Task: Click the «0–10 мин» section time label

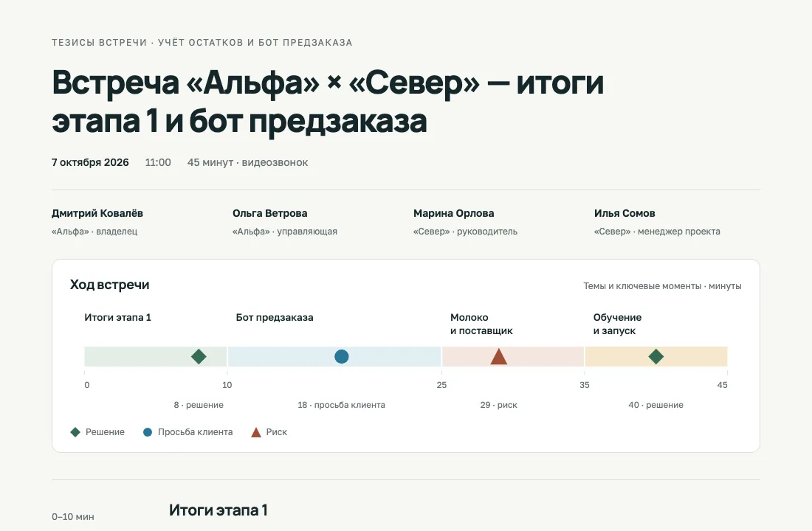Action: coord(73,516)
